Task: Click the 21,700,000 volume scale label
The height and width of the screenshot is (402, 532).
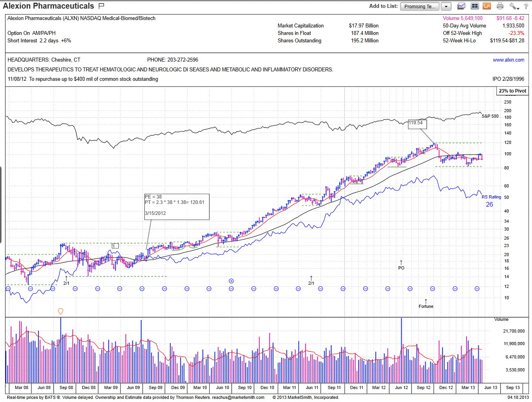Action: point(514,331)
